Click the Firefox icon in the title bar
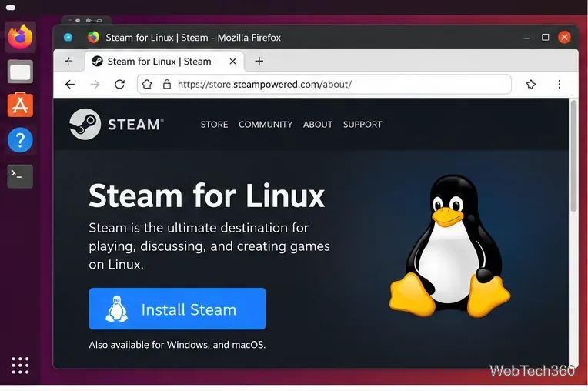The width and height of the screenshot is (588, 391). coord(93,37)
